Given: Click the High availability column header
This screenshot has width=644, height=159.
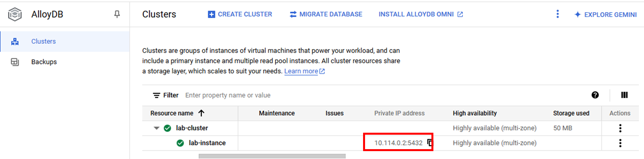Looking at the screenshot, I should click(x=475, y=113).
